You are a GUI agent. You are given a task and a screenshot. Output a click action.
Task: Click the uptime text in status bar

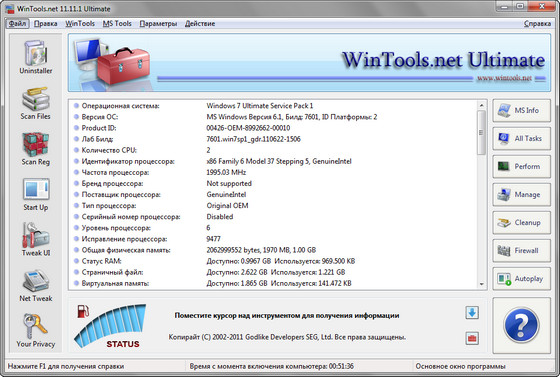pos(271,366)
